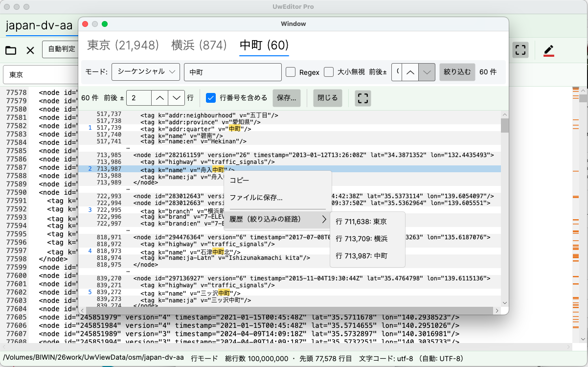Click the node id="282161159" line
This screenshot has height=367, width=588.
[289, 155]
